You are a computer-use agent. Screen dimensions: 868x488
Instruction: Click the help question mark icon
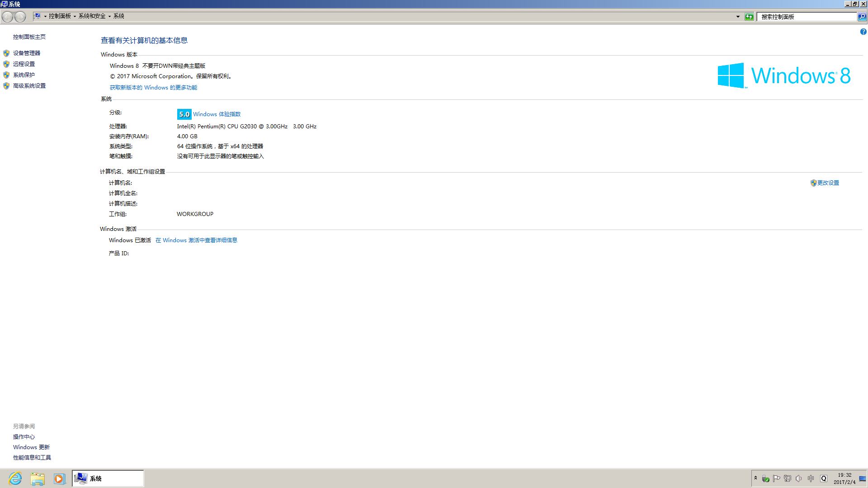[x=863, y=32]
